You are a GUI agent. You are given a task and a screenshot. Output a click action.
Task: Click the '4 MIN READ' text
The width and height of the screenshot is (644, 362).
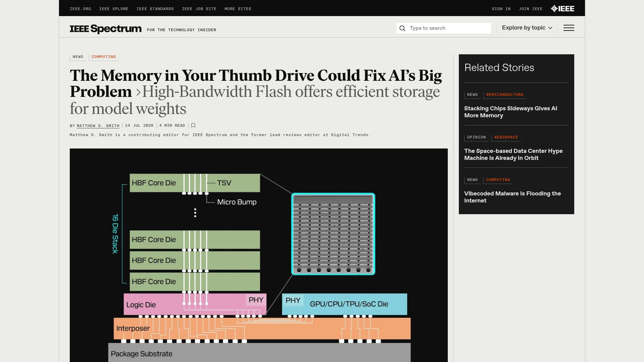pos(172,126)
